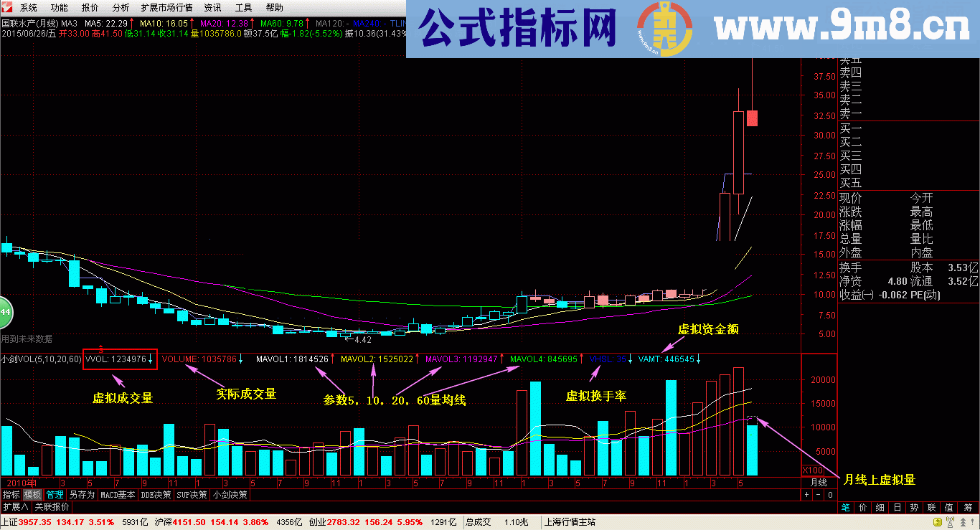Select the 笔 tick-by-tick data icon
Screen dimensions: 980x530
click(x=845, y=506)
